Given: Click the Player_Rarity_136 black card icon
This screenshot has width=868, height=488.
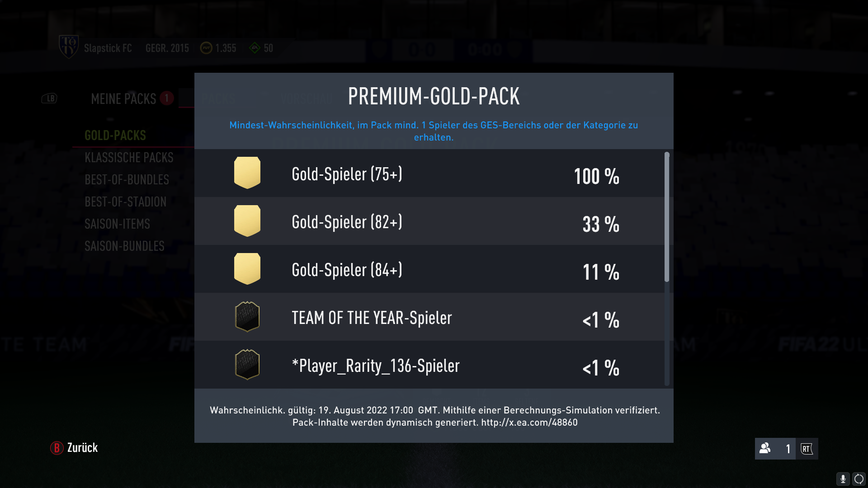Looking at the screenshot, I should tap(247, 365).
